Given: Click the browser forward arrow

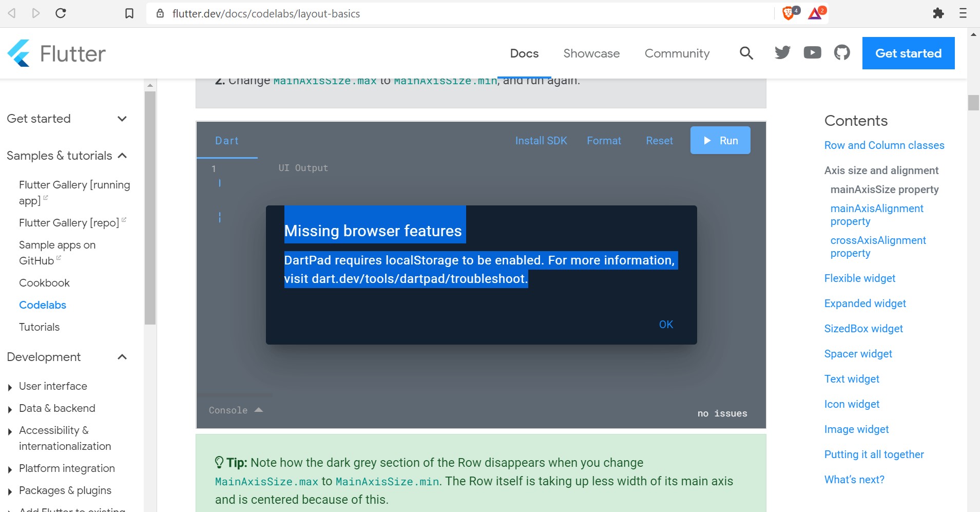Looking at the screenshot, I should [x=35, y=13].
